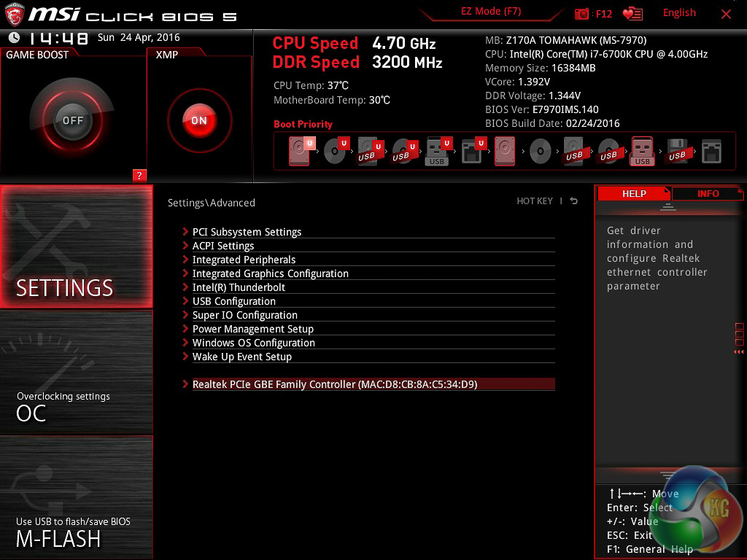Click the CPU Speed 4.70 GHz value

pos(404,43)
